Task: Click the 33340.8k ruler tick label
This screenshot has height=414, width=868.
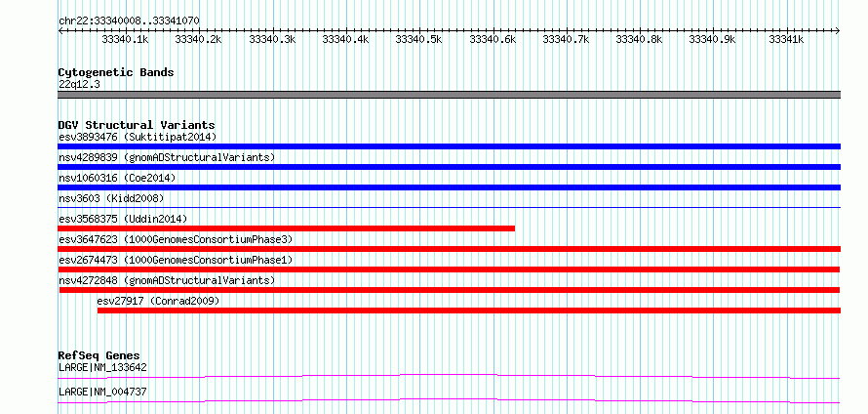Action: [x=639, y=39]
